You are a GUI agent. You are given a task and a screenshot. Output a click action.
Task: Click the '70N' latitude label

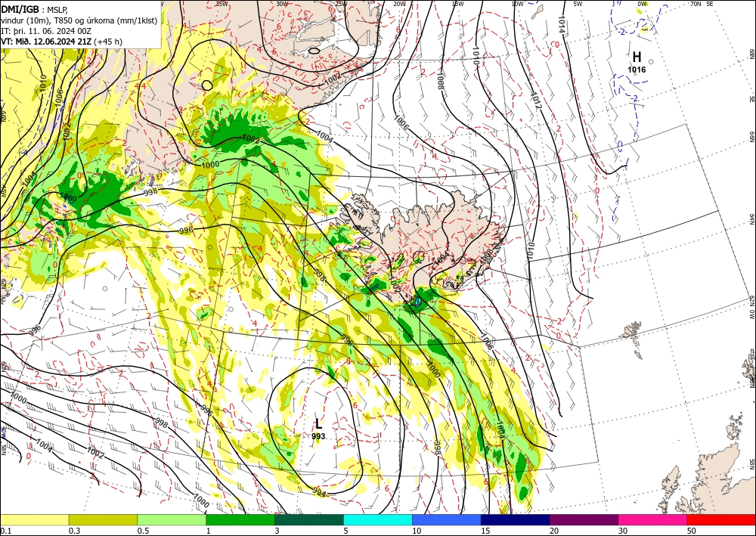pyautogui.click(x=696, y=4)
